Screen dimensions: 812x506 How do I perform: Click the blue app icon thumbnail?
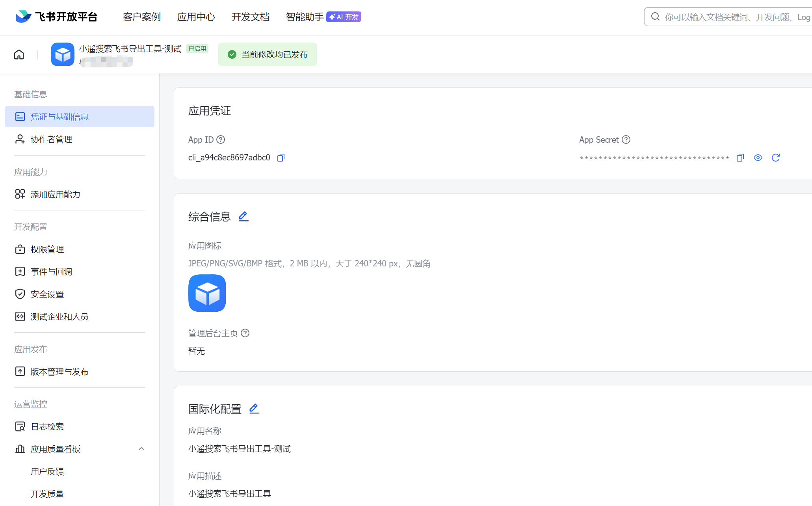(207, 293)
